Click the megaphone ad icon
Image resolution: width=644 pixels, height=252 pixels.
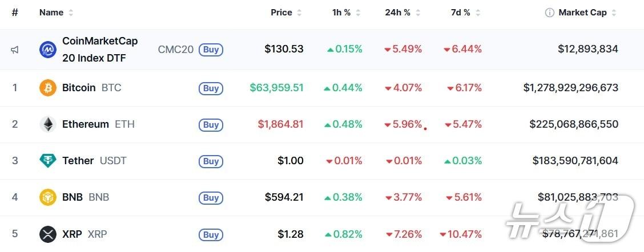pos(15,50)
